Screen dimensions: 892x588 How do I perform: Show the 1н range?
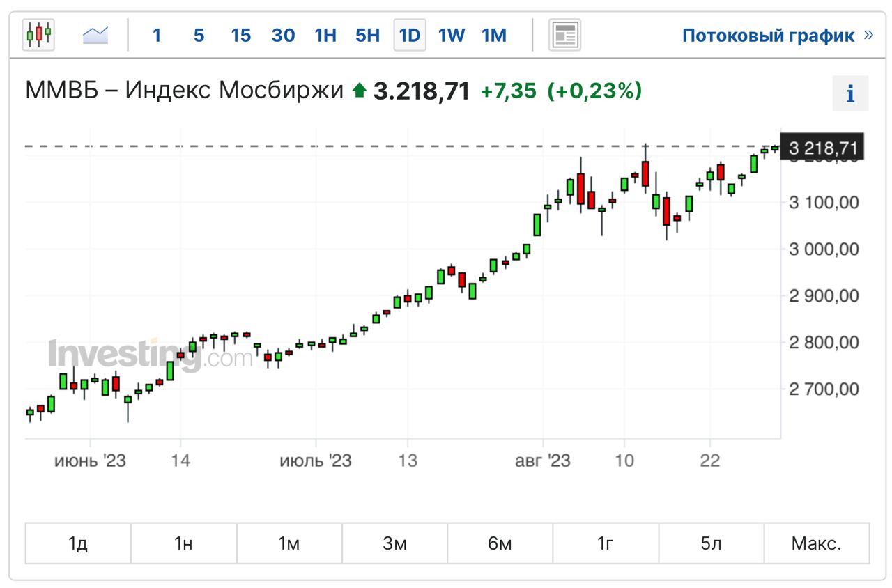(x=184, y=543)
